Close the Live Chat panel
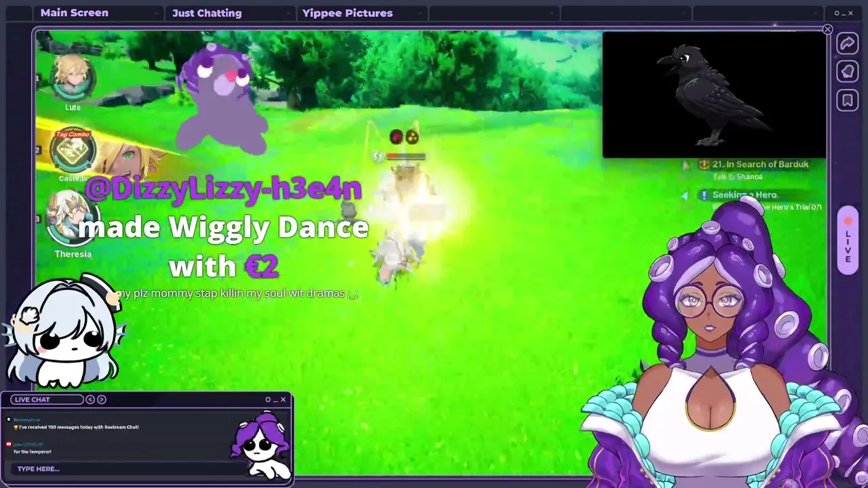 point(283,399)
